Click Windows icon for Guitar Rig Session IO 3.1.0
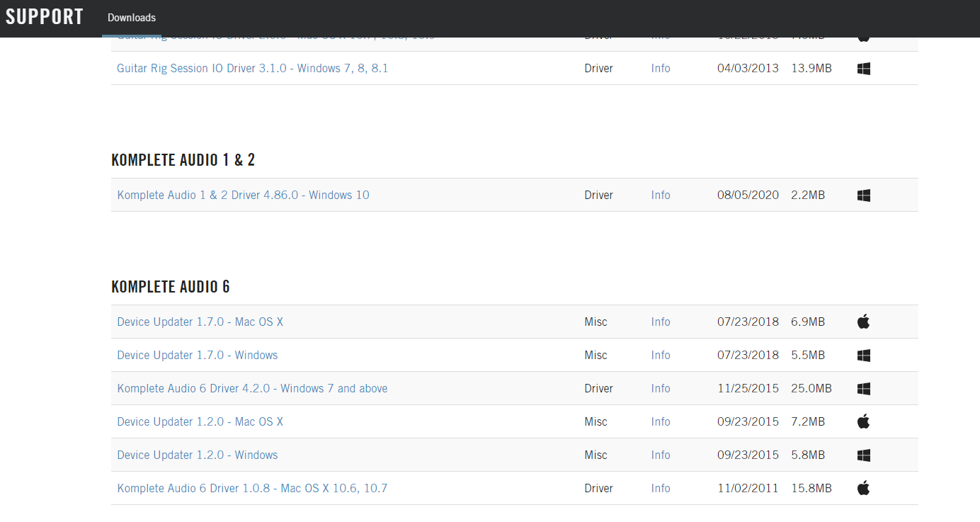Image resolution: width=980 pixels, height=522 pixels. [863, 69]
